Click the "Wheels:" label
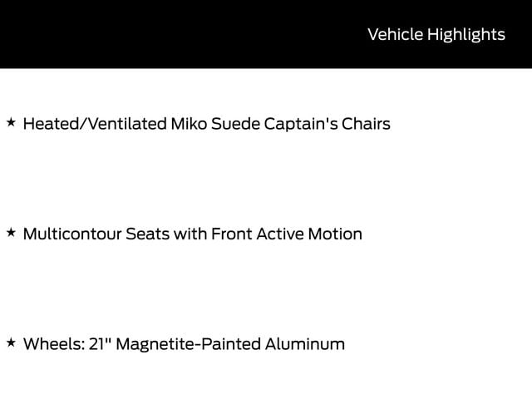Image resolution: width=532 pixels, height=399 pixels. 51,343
